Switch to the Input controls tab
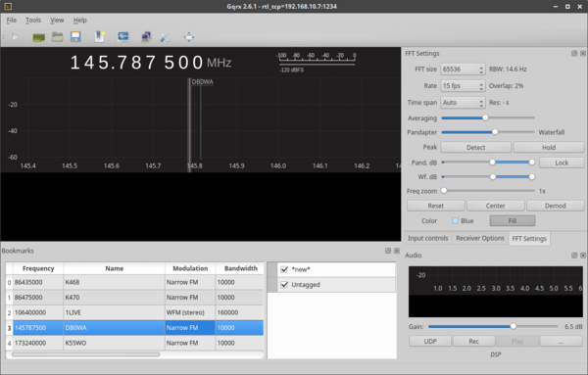 point(428,238)
